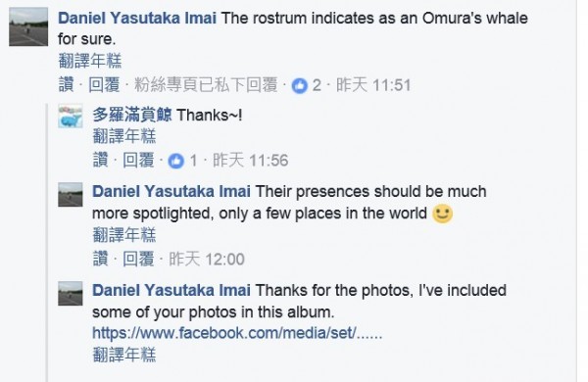The width and height of the screenshot is (588, 382).
Task: Click 翻譯年糕 below the Thanks~! reply
Action: click(x=124, y=136)
